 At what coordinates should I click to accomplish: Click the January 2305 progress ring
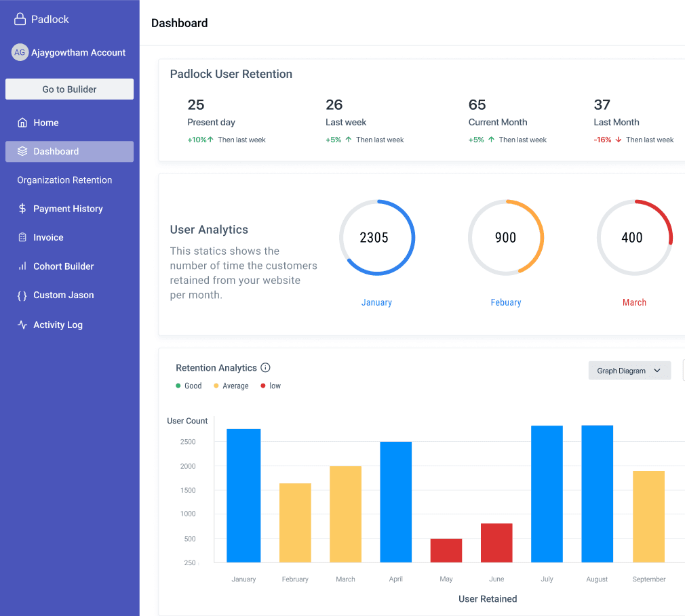point(376,238)
